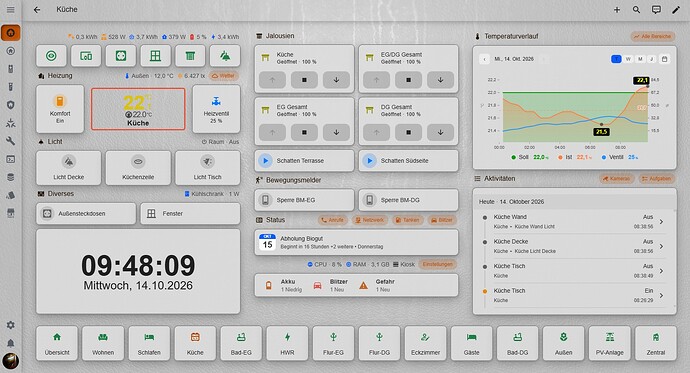Open the Abholung Biogut calendar entry

(356, 242)
